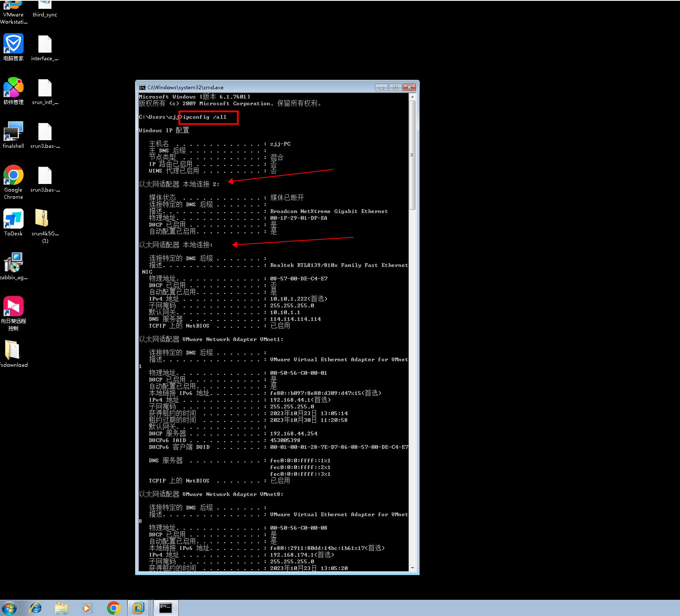The height and width of the screenshot is (616, 680).
Task: Open VMware Workstation desktop shortcut
Action: pyautogui.click(x=13, y=6)
